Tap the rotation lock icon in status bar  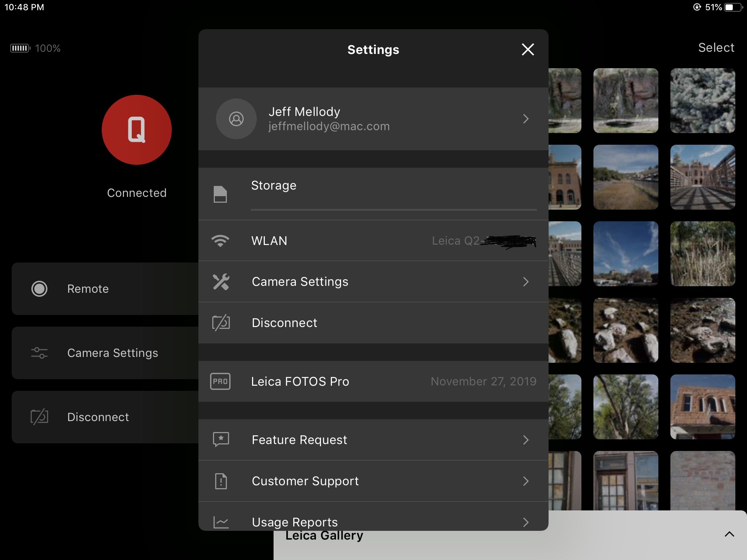[697, 7]
